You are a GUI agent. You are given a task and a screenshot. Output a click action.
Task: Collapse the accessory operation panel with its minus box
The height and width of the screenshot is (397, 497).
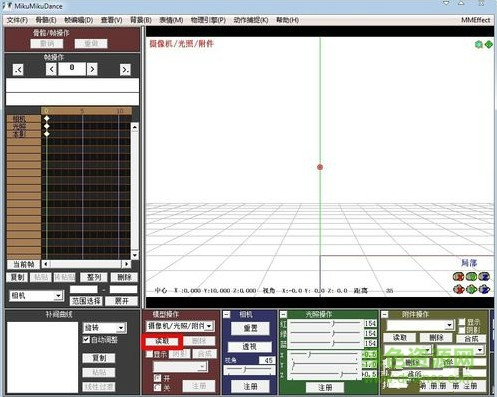pyautogui.click(x=385, y=314)
